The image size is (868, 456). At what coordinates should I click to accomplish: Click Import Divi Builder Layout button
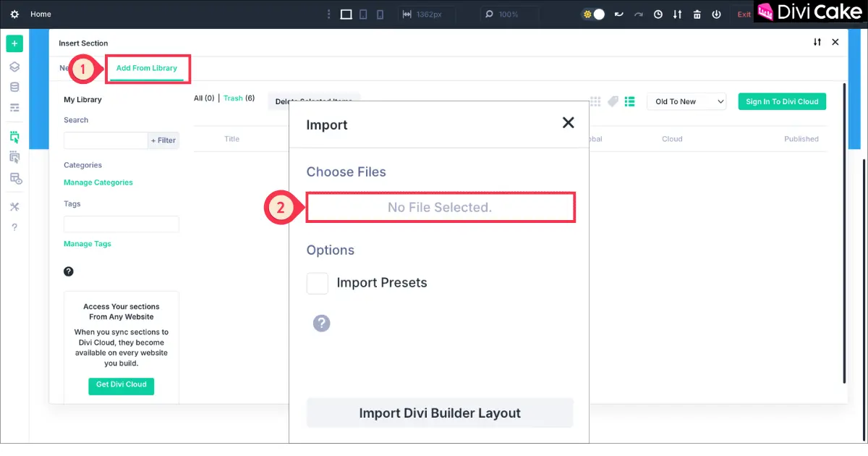[440, 413]
